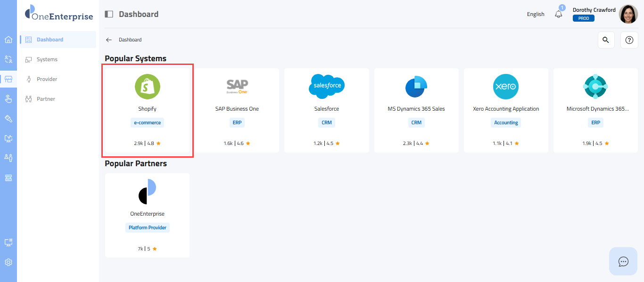Open the Shopify system card
The width and height of the screenshot is (644, 282).
pyautogui.click(x=147, y=110)
